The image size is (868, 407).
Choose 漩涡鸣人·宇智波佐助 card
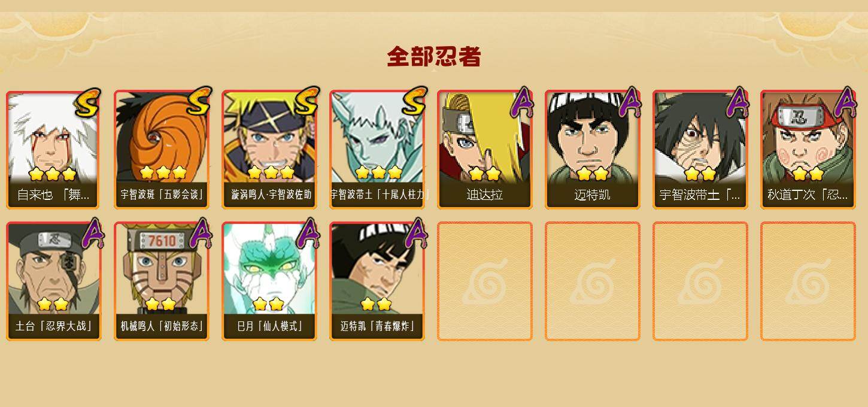click(x=269, y=149)
